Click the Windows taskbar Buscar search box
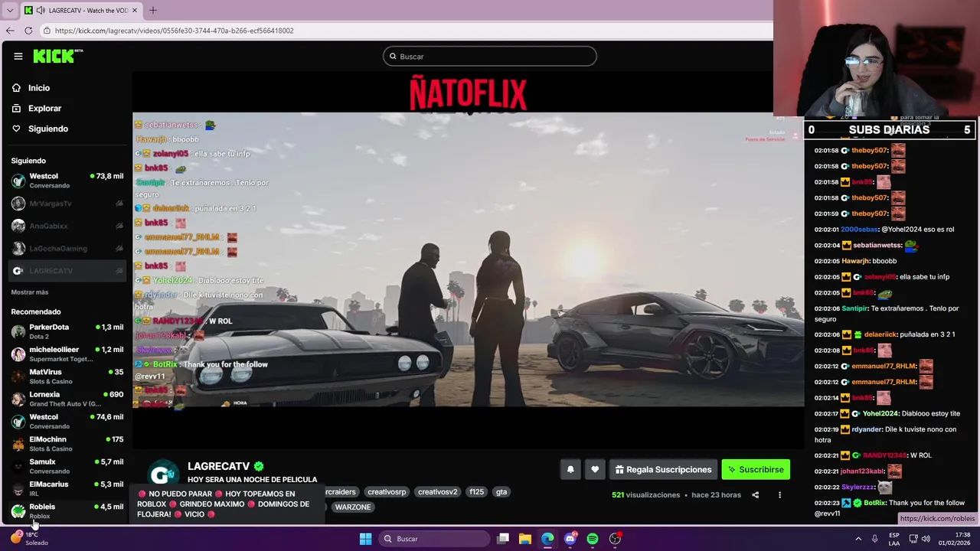Screen dimensions: 980x551 434,539
